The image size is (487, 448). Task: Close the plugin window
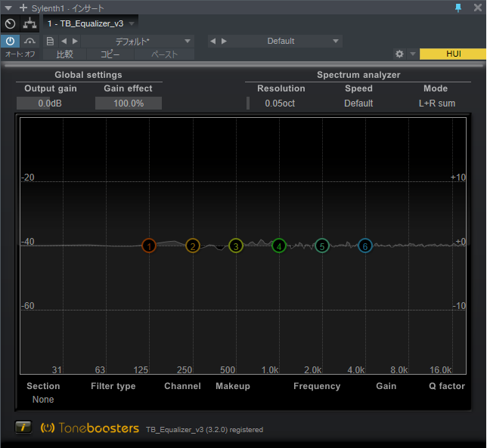478,8
